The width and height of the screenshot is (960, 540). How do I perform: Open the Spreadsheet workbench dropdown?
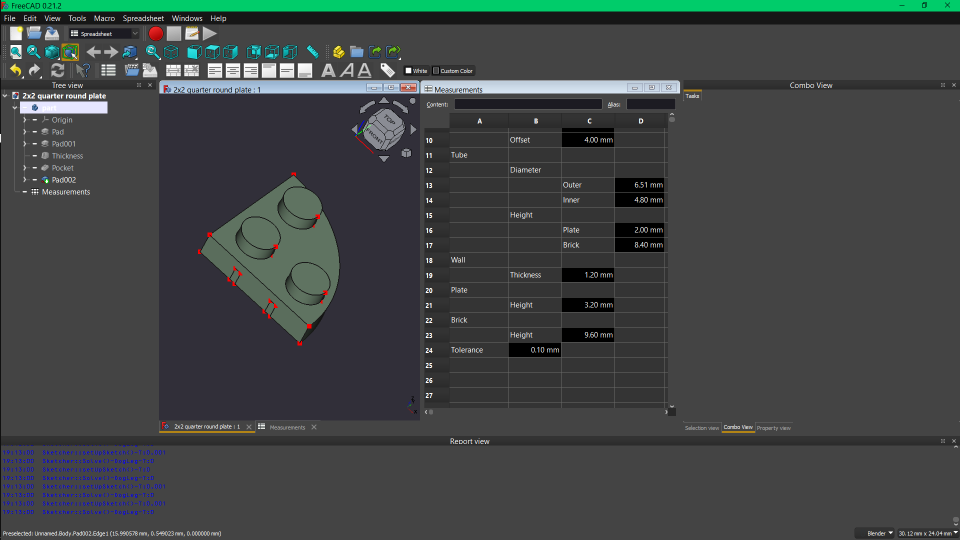pyautogui.click(x=104, y=33)
